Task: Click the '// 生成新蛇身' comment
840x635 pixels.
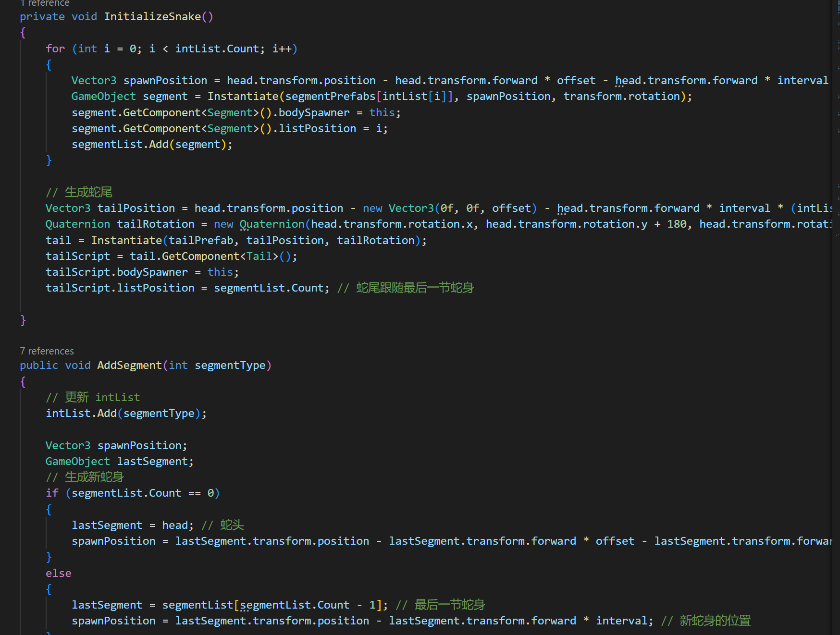Action: (x=85, y=477)
